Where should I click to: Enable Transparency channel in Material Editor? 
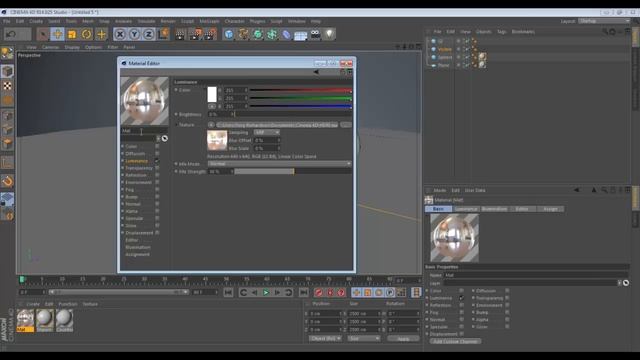point(157,168)
